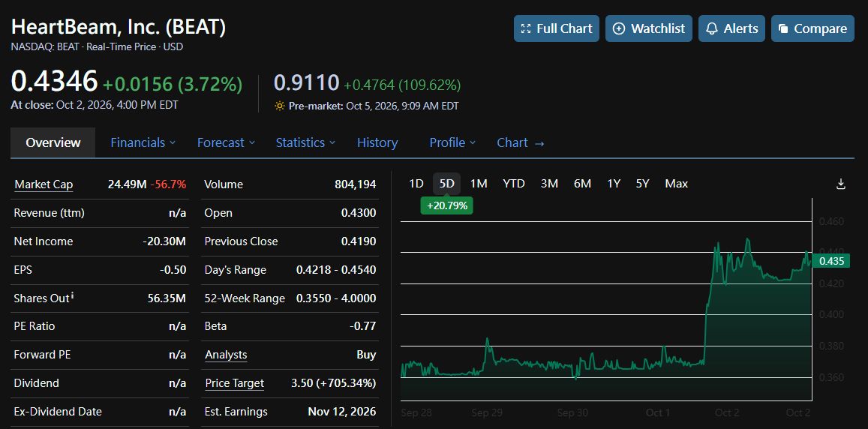Screen dimensions: 868x429
Task: Switch chart range to 1D
Action: coord(416,184)
